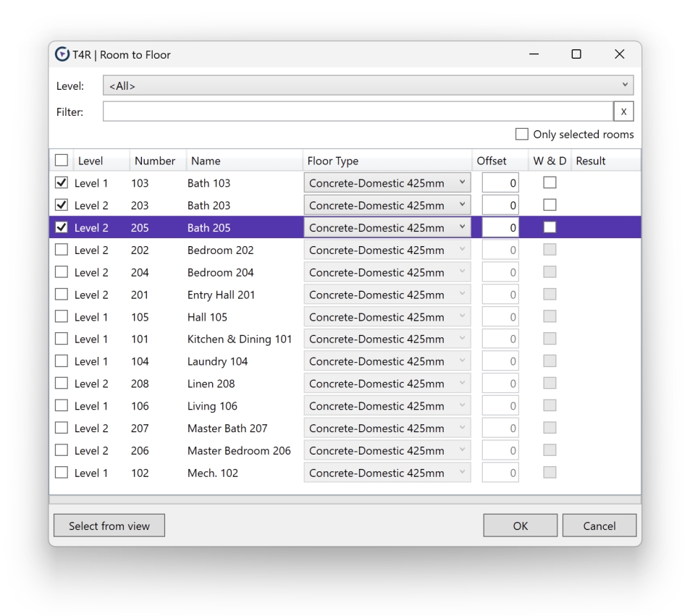Confirm with the OK button

[520, 526]
